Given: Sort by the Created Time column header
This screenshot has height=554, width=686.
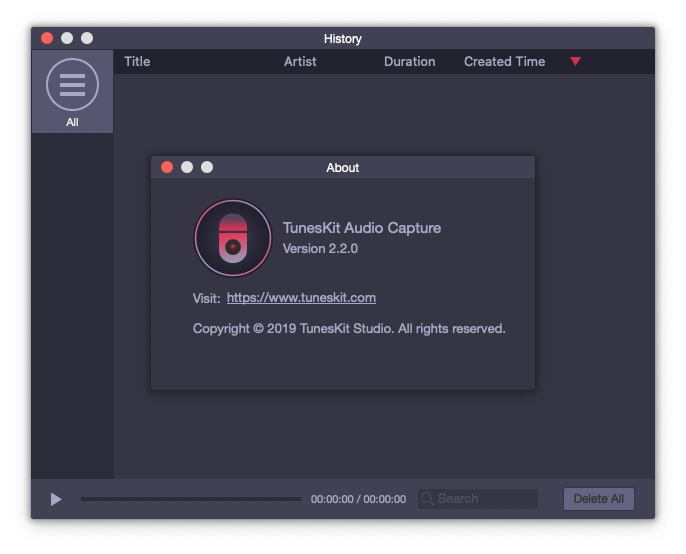Looking at the screenshot, I should pos(504,62).
